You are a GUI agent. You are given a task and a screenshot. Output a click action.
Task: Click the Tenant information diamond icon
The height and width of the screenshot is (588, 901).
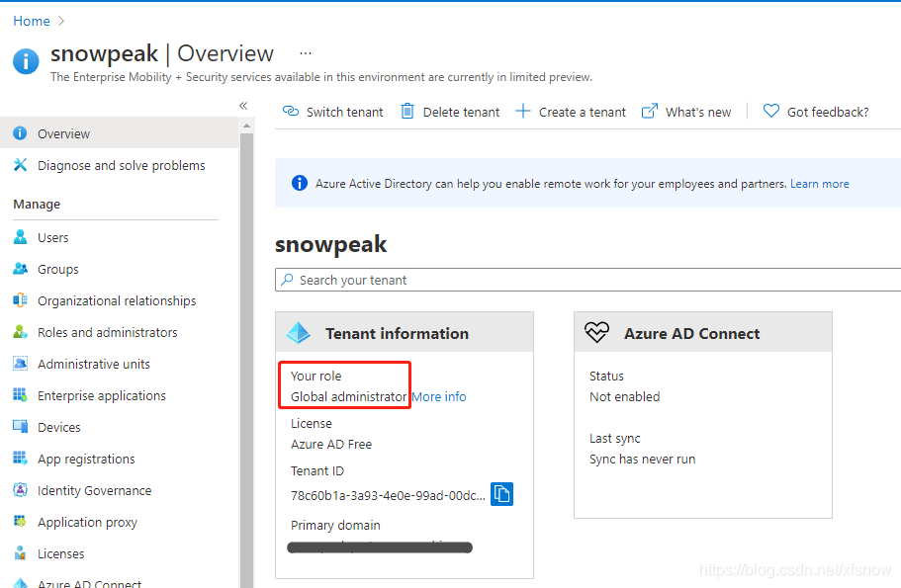(299, 333)
